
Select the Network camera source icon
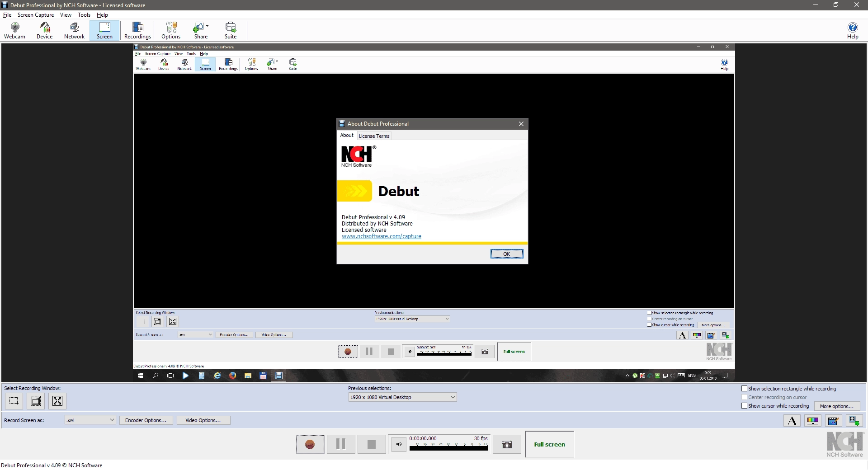click(74, 31)
